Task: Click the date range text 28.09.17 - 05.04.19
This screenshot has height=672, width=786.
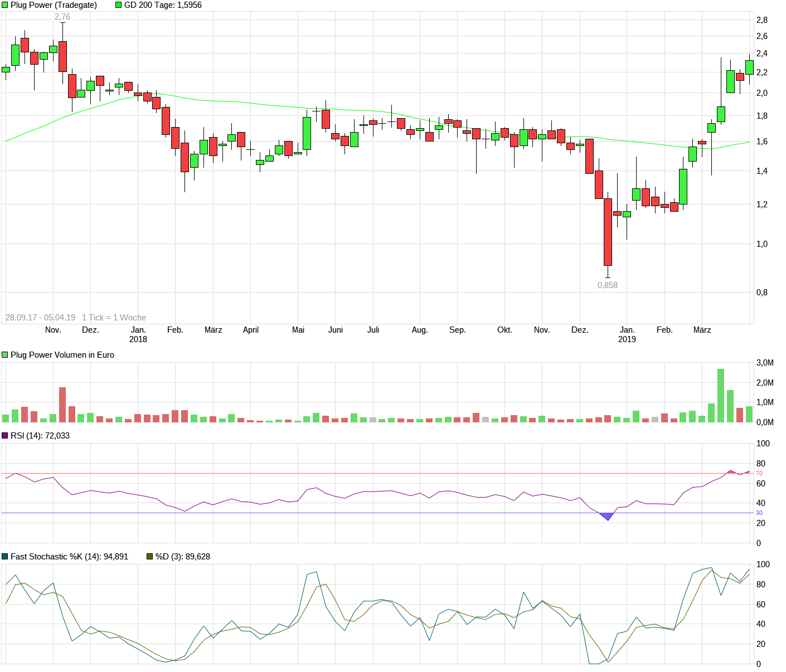Action: (x=40, y=318)
